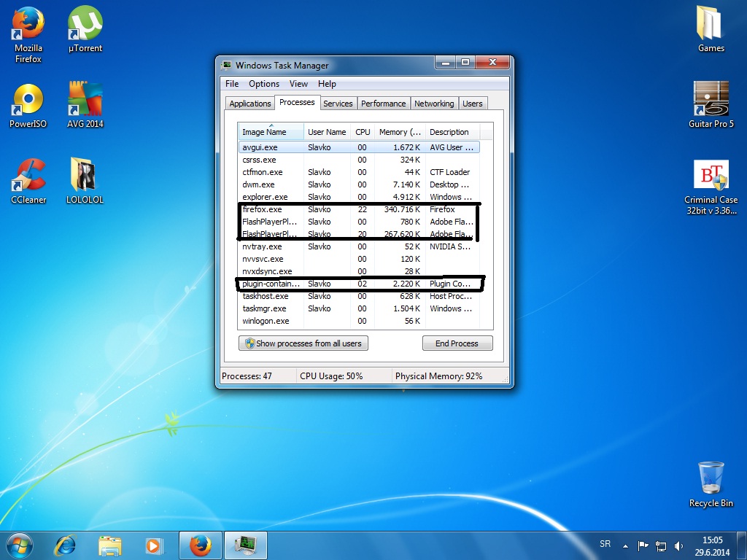Switch to the Performance tab
Viewport: 747px width, 560px height.
tap(383, 104)
